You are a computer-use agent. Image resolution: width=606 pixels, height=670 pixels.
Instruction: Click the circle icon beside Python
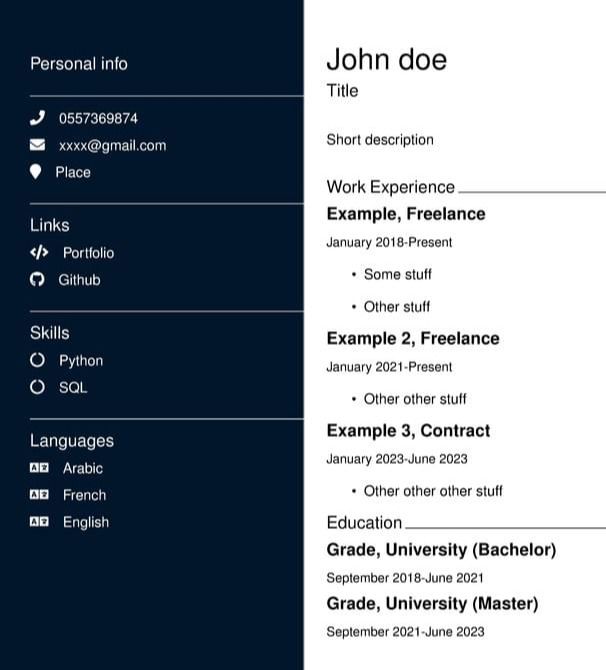click(37, 360)
